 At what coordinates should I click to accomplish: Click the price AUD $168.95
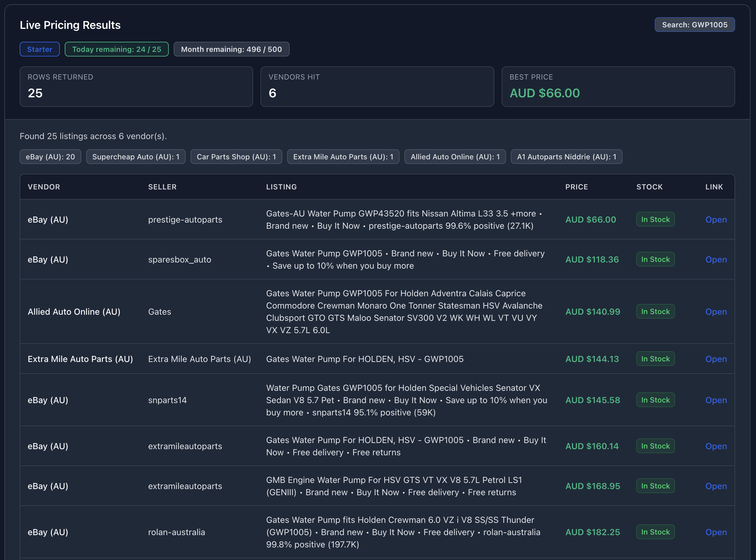593,486
